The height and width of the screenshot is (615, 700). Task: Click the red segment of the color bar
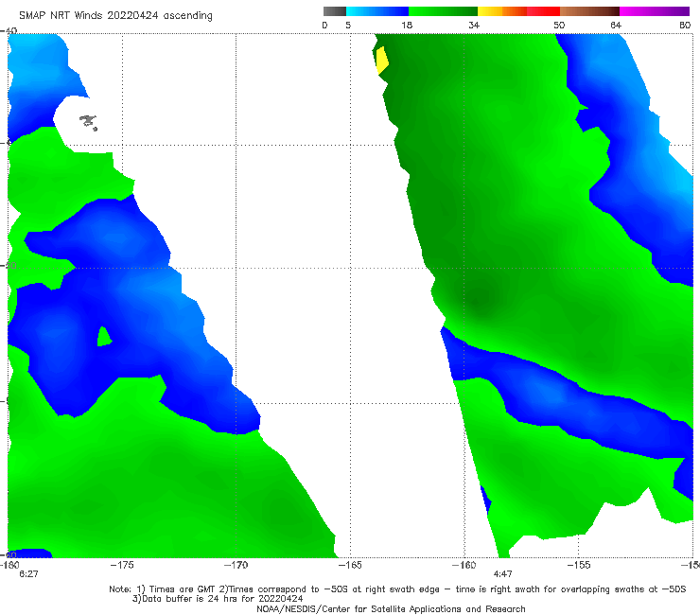[543, 11]
